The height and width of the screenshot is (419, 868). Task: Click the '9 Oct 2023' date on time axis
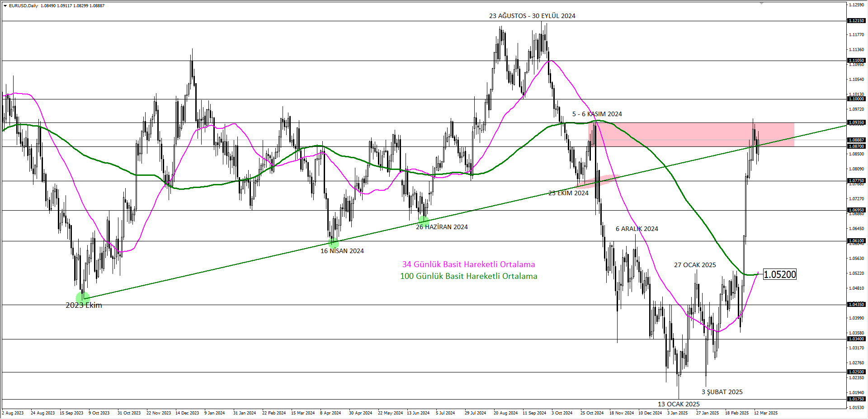(x=99, y=413)
